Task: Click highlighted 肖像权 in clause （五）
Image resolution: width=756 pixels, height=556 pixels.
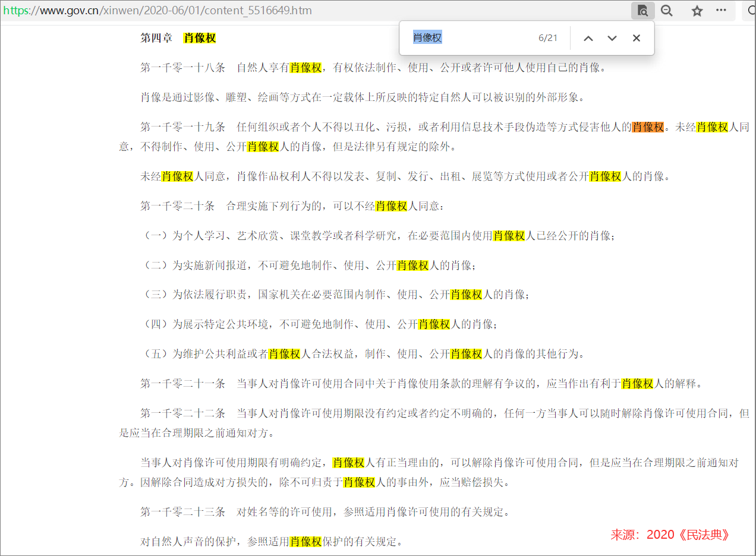Action: pyautogui.click(x=285, y=353)
